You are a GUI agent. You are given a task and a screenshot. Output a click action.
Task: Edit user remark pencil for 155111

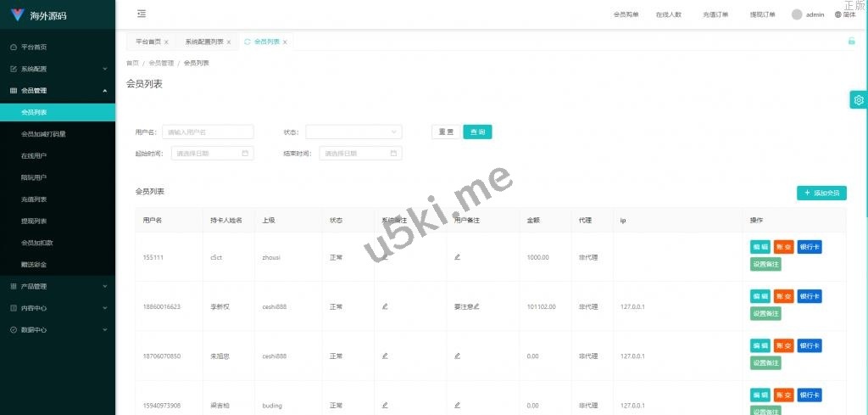tap(458, 257)
